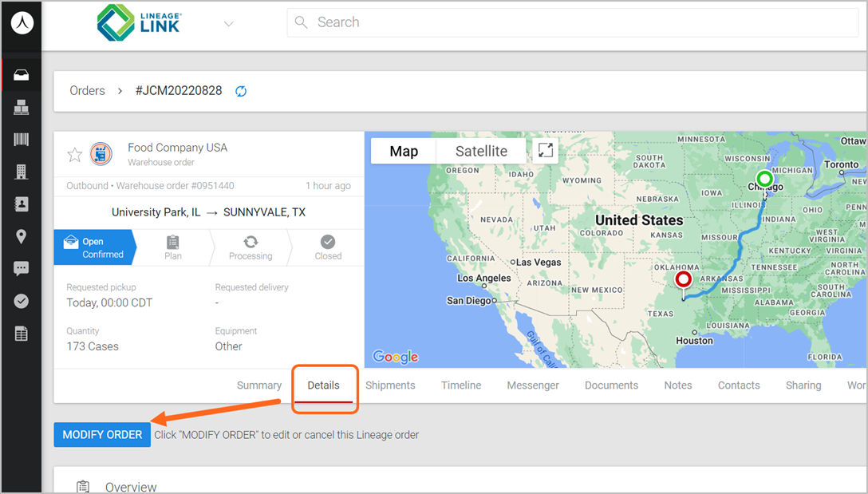868x494 pixels.
Task: Click the Food Company USA avatar icon
Action: [101, 154]
